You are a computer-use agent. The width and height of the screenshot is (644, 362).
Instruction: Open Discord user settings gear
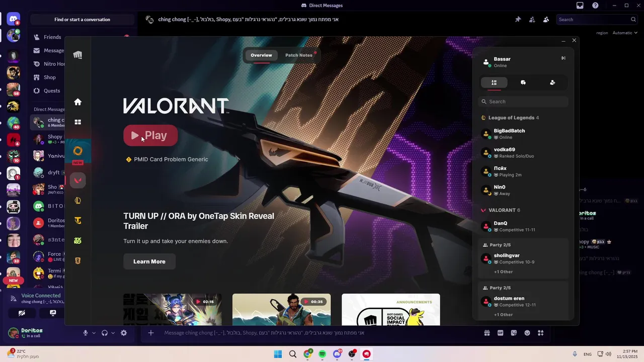point(124,333)
